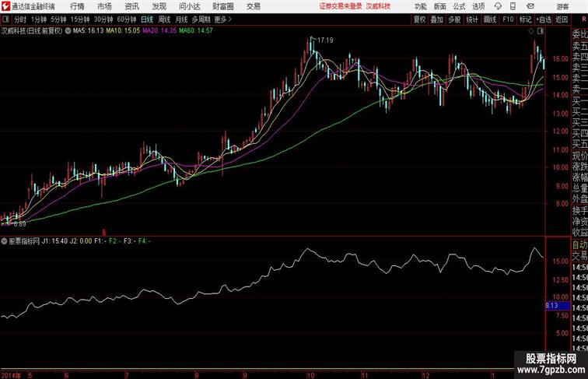Image resolution: width=588 pixels, height=379 pixels.
Task: Open the 市场 menu
Action: click(105, 6)
